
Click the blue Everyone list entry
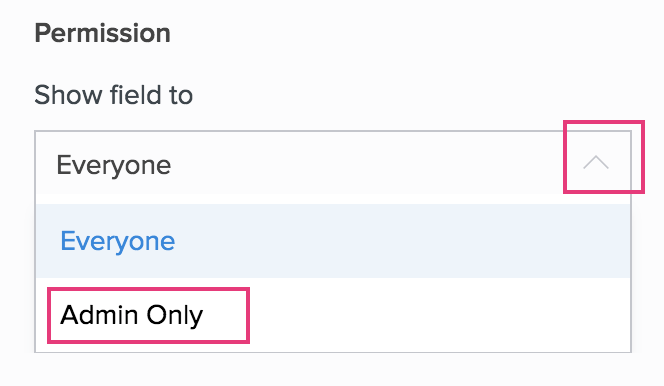coord(118,241)
